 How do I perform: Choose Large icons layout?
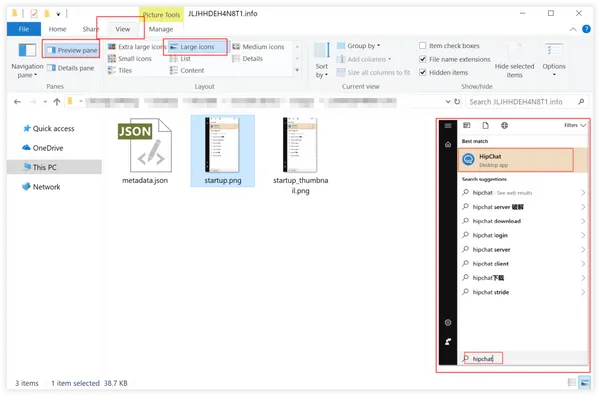(x=197, y=47)
